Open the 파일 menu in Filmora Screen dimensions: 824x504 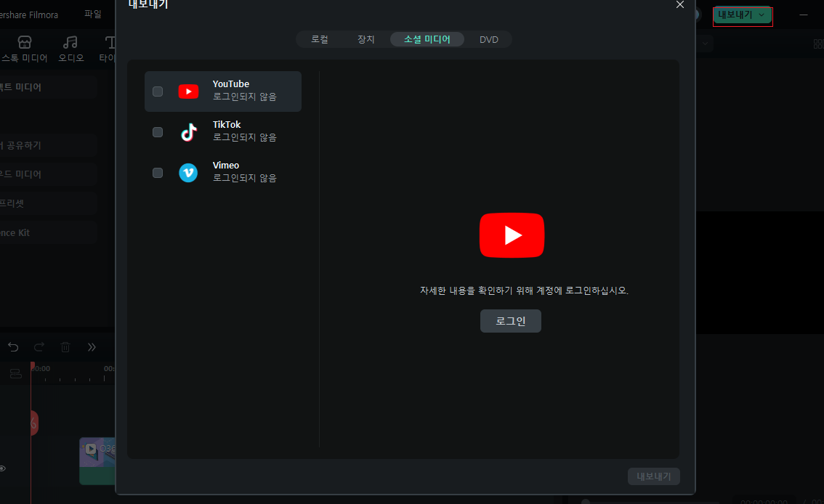click(93, 15)
